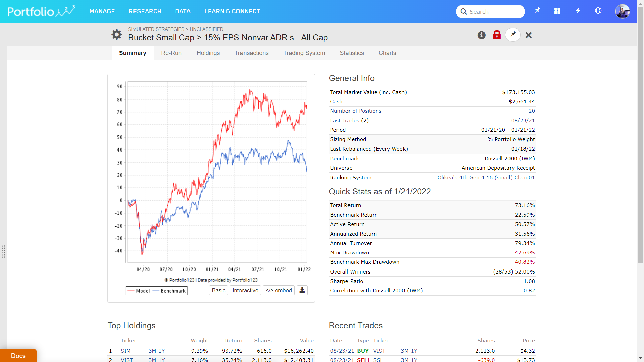Open the grid dashboard icon in header
This screenshot has height=362, width=644.
[557, 11]
